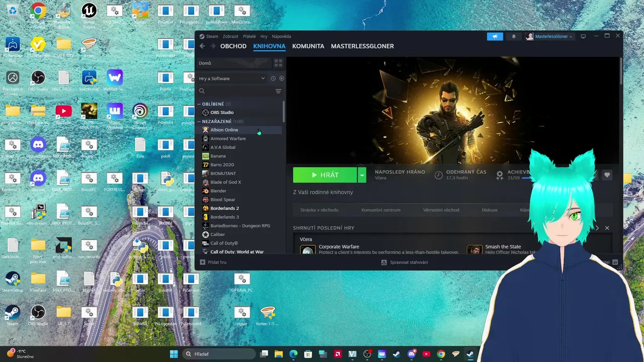The width and height of the screenshot is (644, 362).
Task: Open the Komunitní centrum link
Action: point(381,210)
